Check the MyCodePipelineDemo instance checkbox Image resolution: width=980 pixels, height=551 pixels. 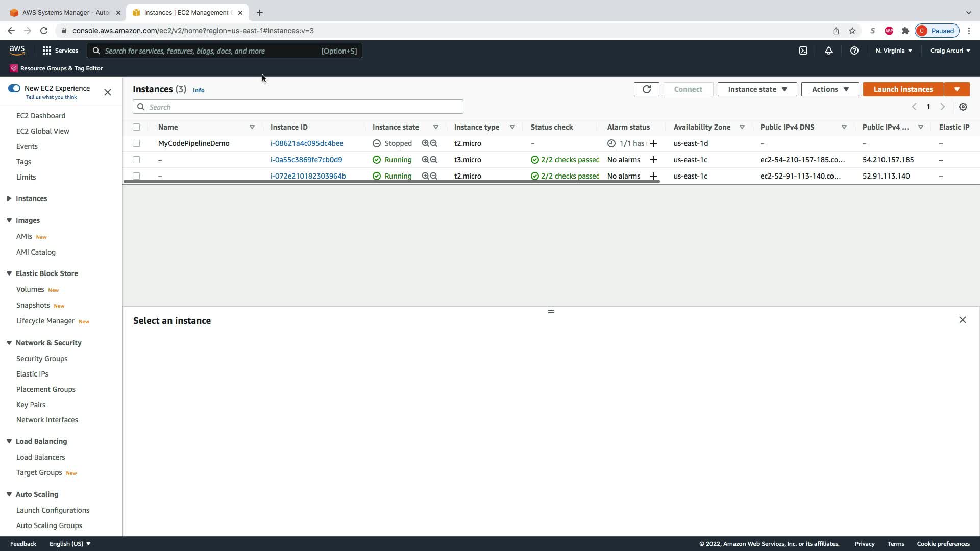coord(136,143)
